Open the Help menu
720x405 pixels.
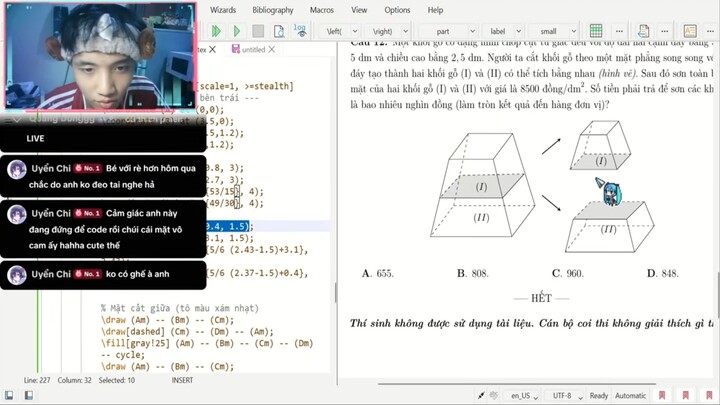coord(435,10)
